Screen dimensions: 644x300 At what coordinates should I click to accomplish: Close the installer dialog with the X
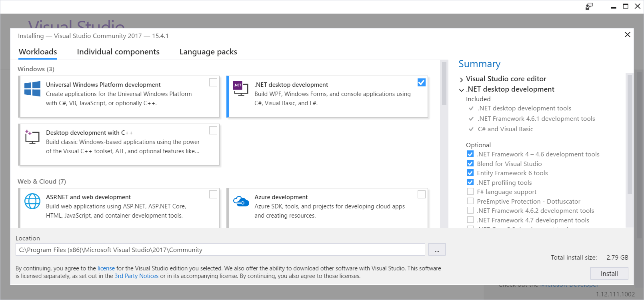coord(628,34)
